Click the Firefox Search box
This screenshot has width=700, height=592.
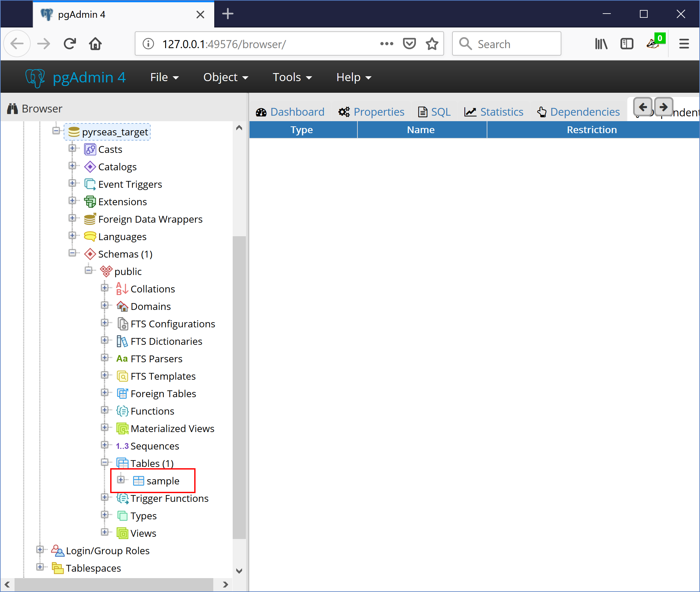click(x=506, y=44)
